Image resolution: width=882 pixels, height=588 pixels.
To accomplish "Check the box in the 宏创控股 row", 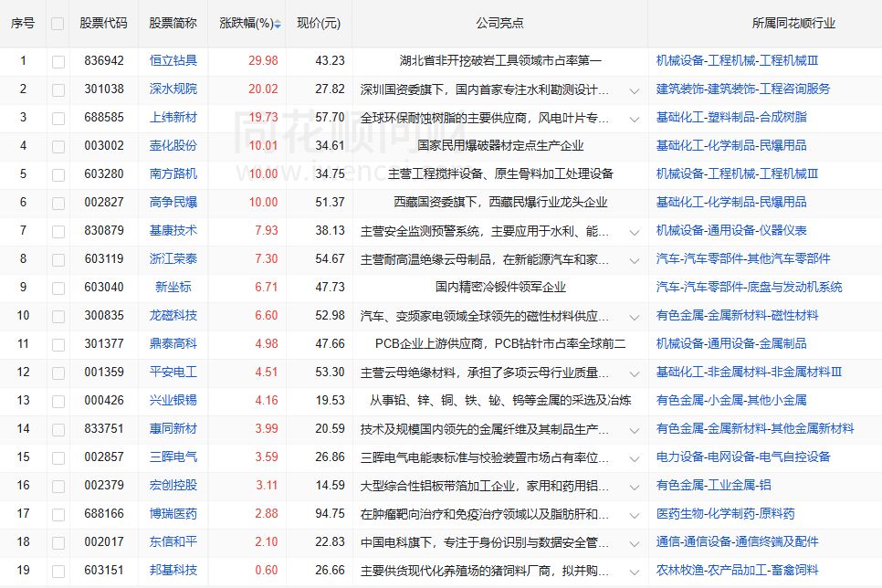I will (x=58, y=486).
